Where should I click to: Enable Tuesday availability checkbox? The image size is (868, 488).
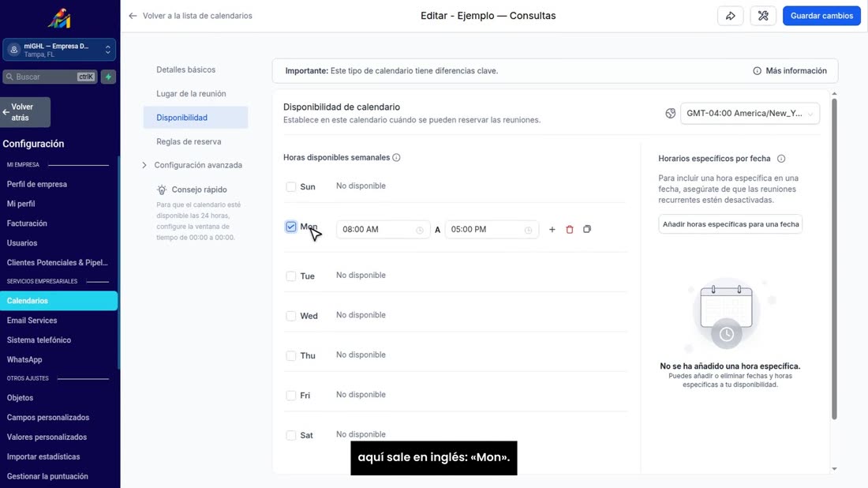(290, 276)
